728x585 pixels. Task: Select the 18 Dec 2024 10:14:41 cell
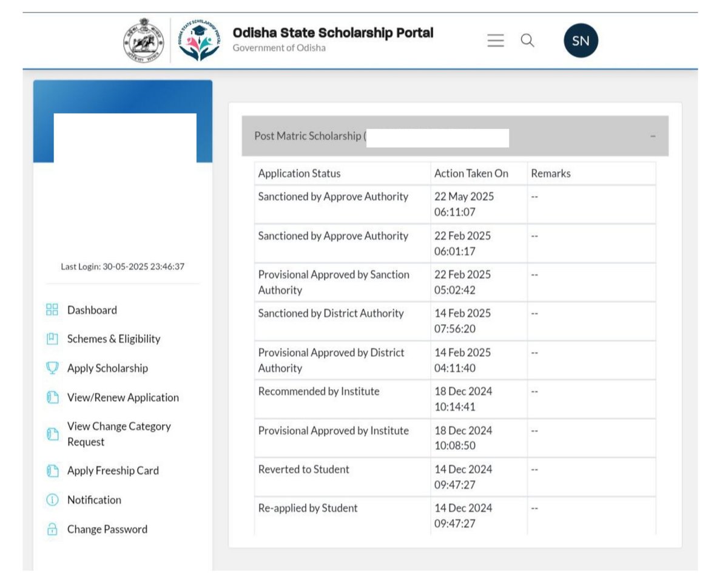pos(479,399)
